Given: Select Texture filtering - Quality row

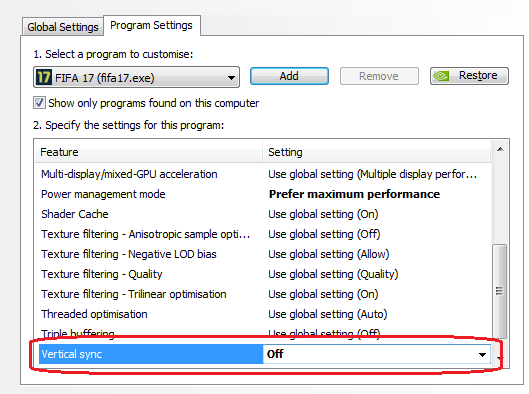Looking at the screenshot, I should coord(263,274).
